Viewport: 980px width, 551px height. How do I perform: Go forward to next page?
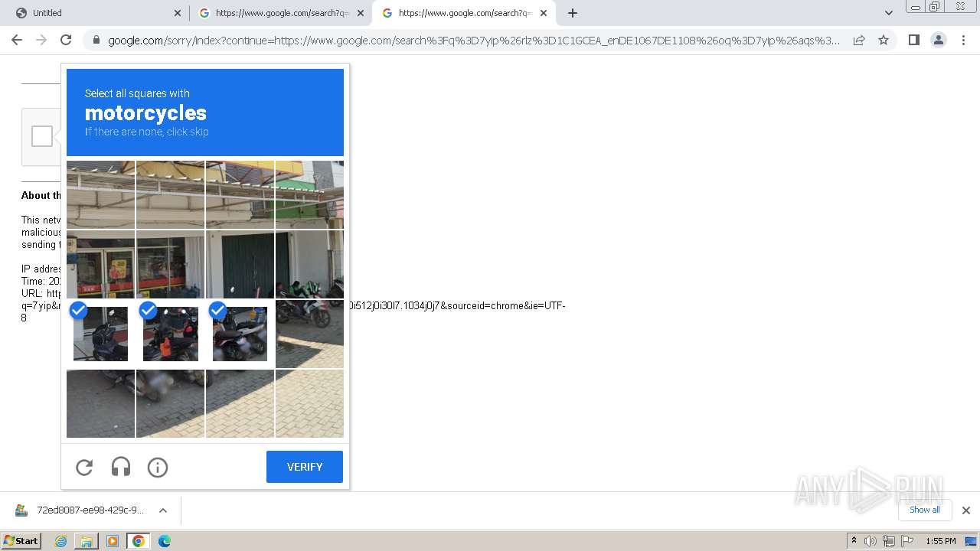point(41,40)
